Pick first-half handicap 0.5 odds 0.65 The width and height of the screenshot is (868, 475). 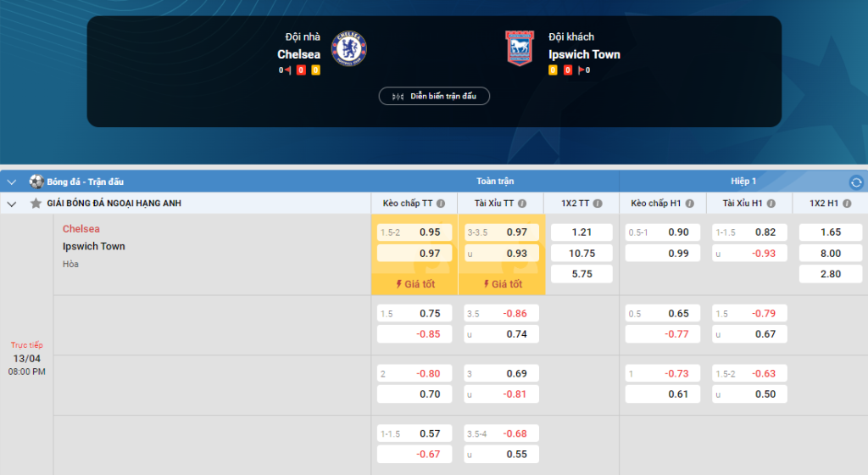tap(663, 313)
